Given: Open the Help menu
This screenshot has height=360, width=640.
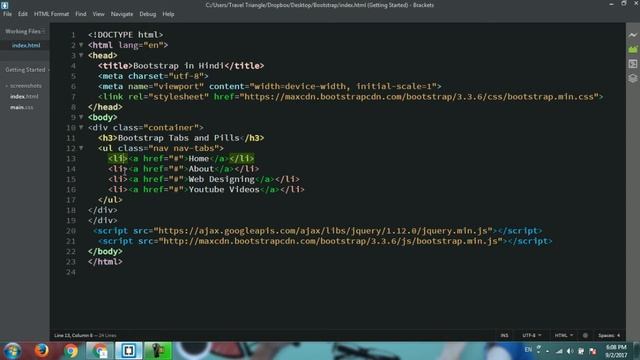Looking at the screenshot, I should tap(168, 14).
